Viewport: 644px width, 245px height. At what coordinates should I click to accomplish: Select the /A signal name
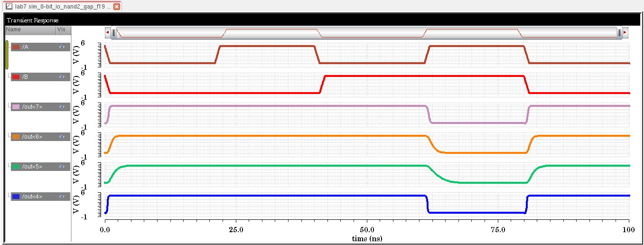click(25, 47)
